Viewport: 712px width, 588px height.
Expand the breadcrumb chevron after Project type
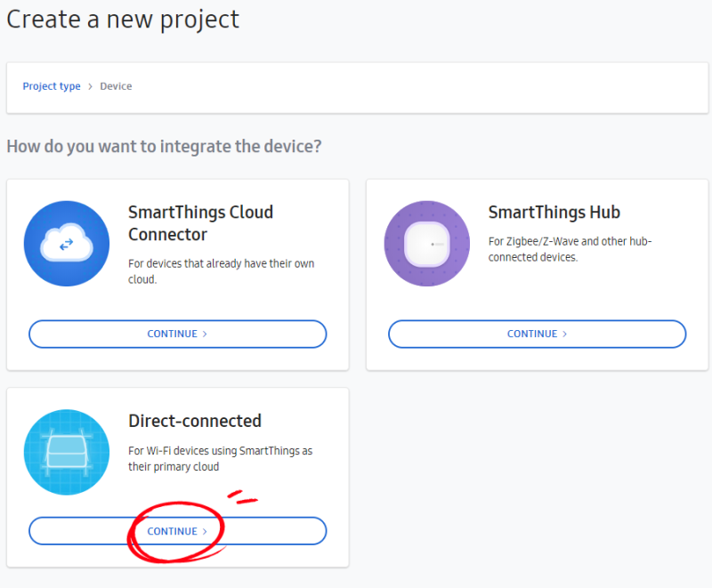[x=89, y=86]
